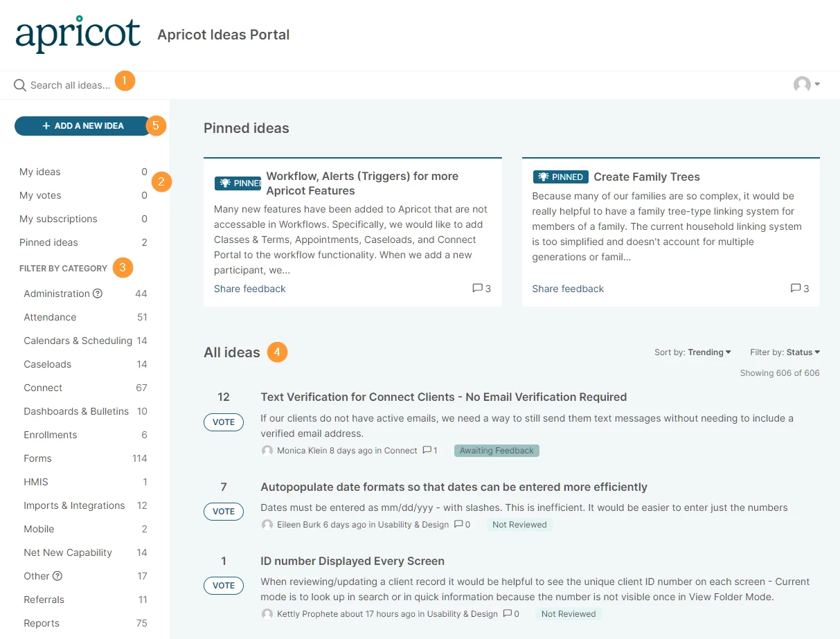Open the Sort by Trending dropdown
Image resolution: width=840 pixels, height=639 pixels.
(692, 352)
